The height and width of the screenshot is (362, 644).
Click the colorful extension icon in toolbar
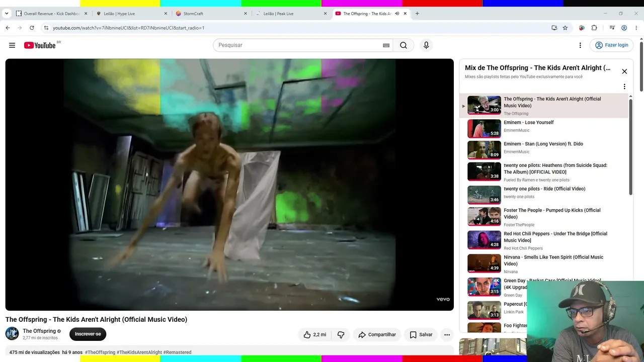coord(582,28)
